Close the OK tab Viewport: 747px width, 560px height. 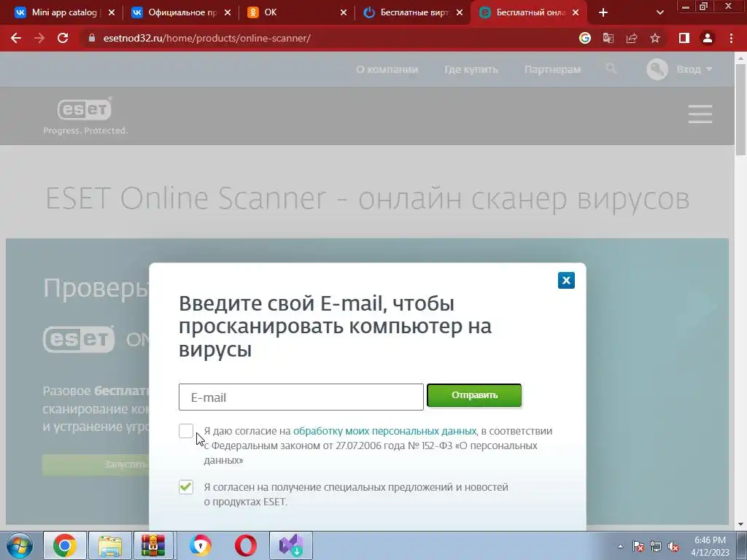pyautogui.click(x=344, y=12)
